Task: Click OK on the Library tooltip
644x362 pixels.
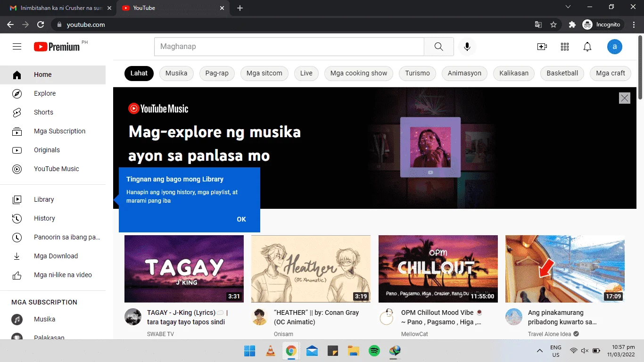Action: point(241,219)
